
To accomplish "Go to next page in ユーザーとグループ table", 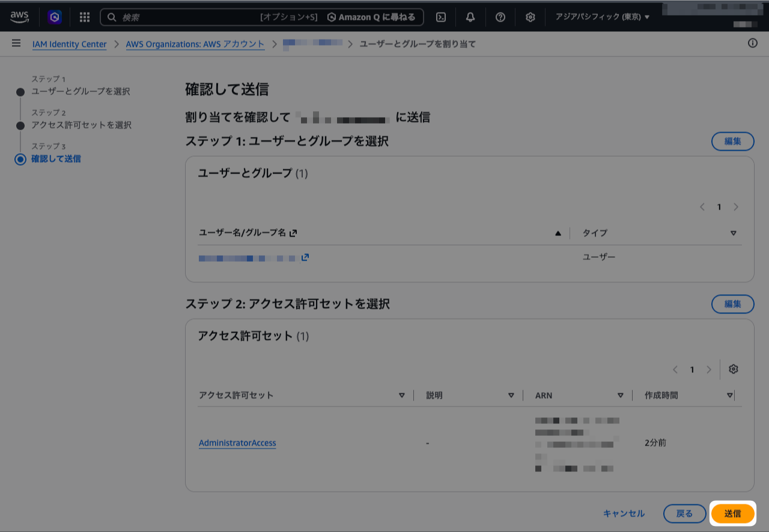I will coord(736,207).
